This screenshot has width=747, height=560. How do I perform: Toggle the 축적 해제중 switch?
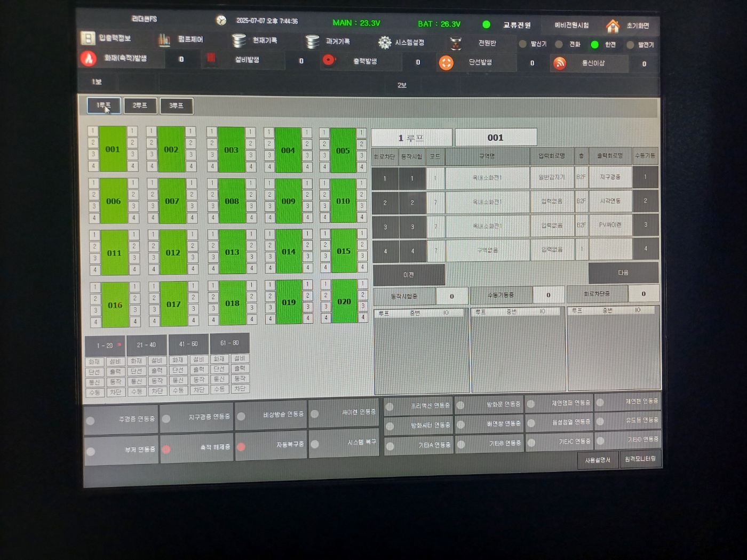[x=166, y=449]
